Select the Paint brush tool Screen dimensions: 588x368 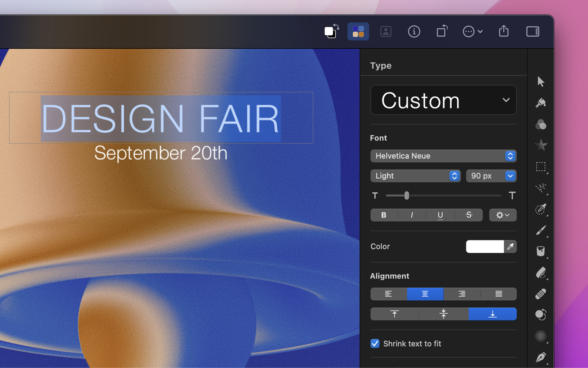(541, 230)
